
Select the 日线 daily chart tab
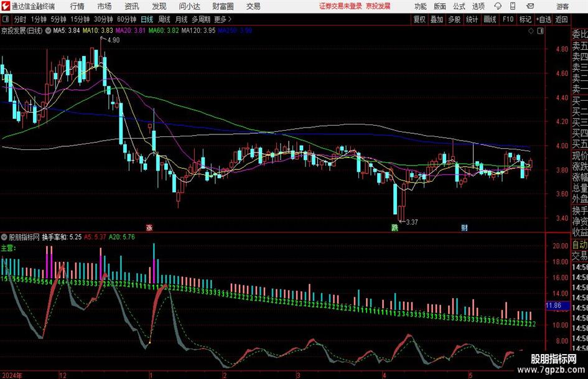click(x=147, y=19)
